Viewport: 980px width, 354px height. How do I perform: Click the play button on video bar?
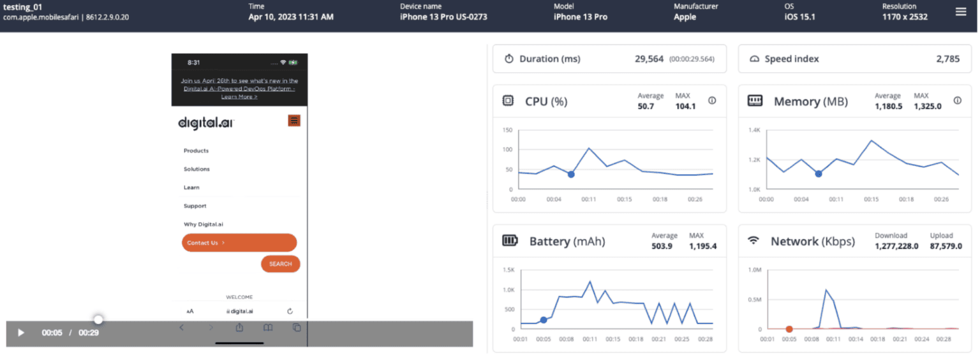pos(20,332)
